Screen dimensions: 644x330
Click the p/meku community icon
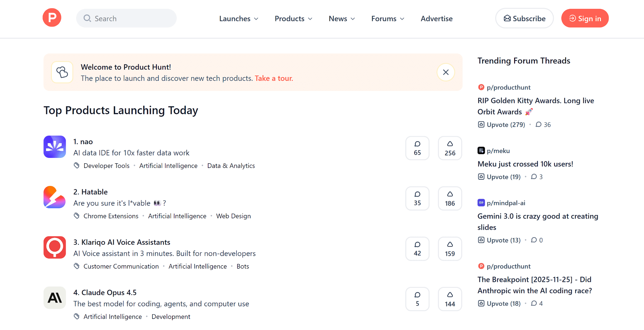point(481,150)
